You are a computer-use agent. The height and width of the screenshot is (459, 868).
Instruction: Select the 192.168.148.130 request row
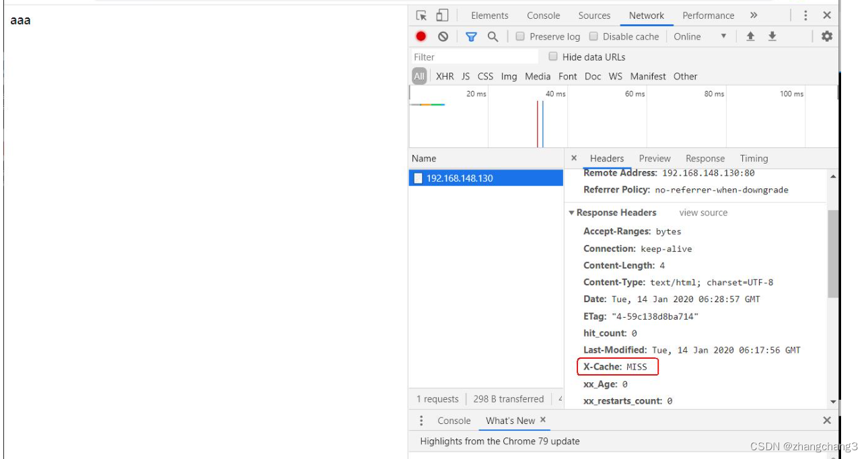(x=486, y=178)
